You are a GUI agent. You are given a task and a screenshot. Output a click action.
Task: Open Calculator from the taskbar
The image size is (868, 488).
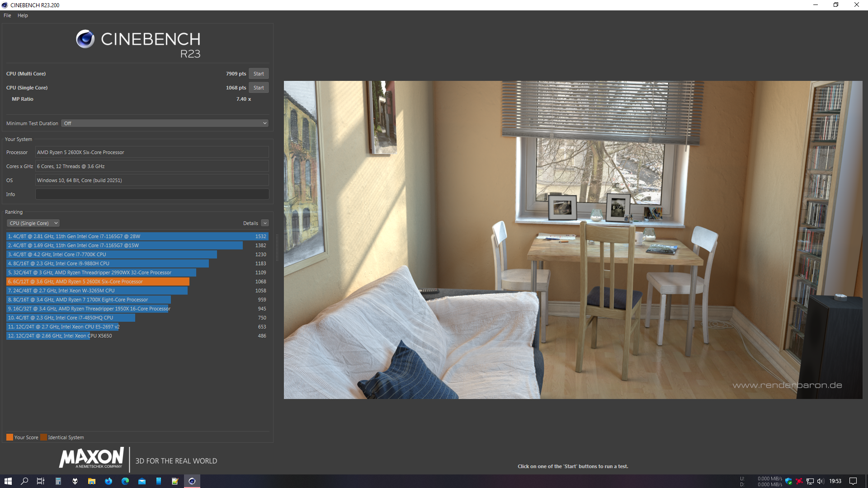[x=58, y=481]
